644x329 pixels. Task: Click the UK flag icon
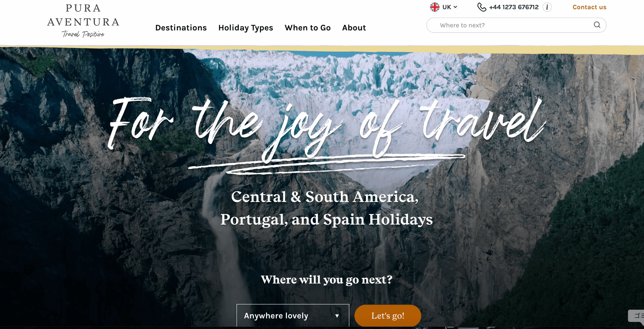point(435,7)
